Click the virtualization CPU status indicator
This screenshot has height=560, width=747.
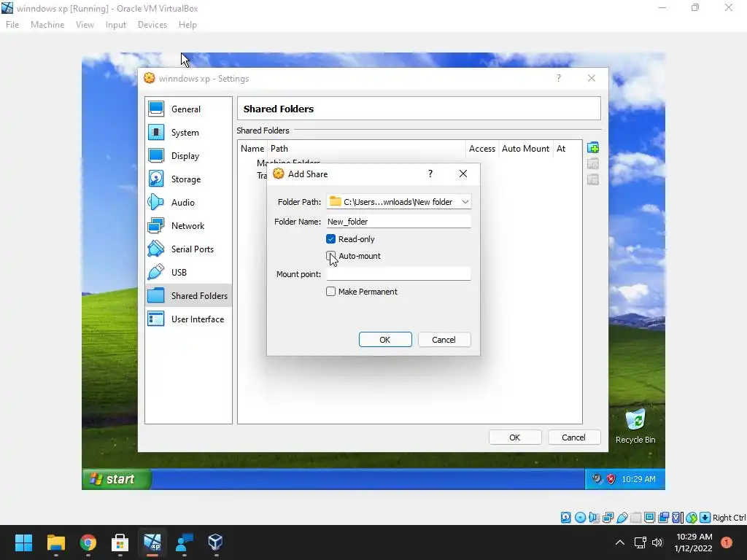coord(678,518)
